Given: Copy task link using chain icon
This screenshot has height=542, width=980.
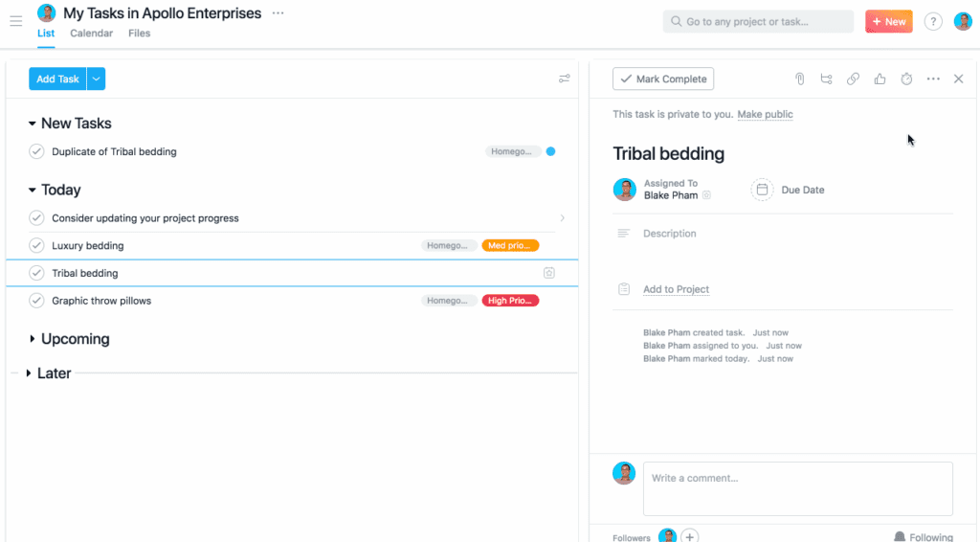Looking at the screenshot, I should [x=853, y=79].
